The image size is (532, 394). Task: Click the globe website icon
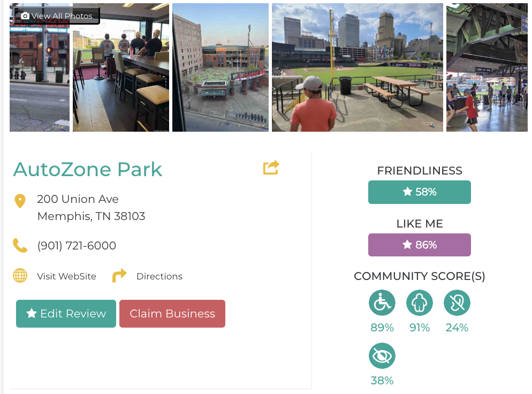click(20, 276)
